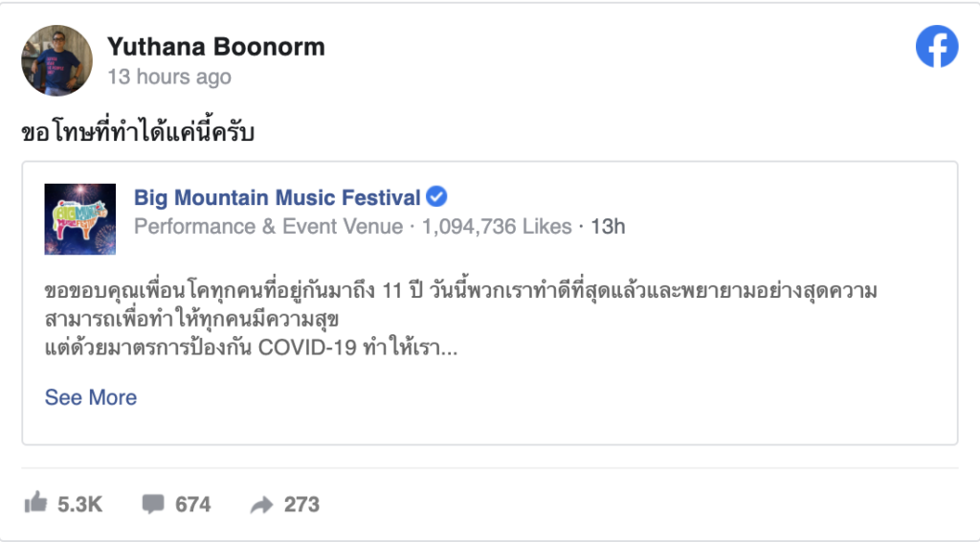Click the 273 shares count
The width and height of the screenshot is (980, 542).
pyautogui.click(x=301, y=504)
